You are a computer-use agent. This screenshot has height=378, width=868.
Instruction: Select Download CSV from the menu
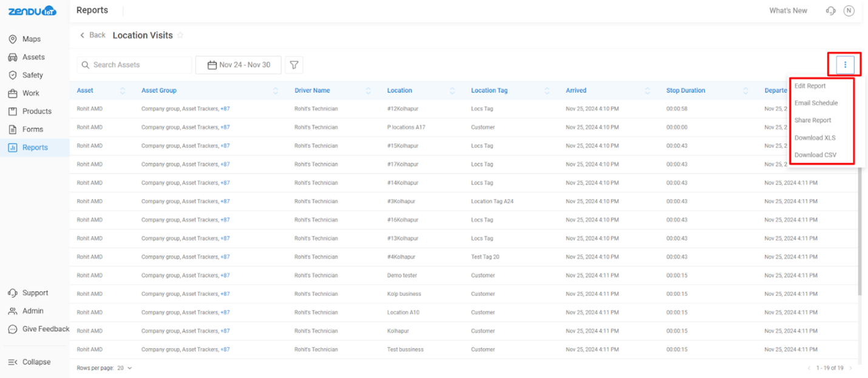(x=815, y=155)
